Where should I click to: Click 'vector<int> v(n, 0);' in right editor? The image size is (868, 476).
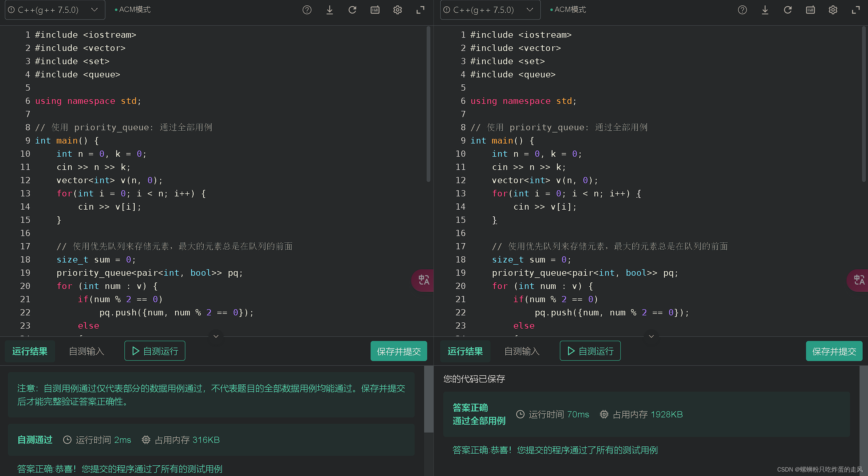click(545, 180)
